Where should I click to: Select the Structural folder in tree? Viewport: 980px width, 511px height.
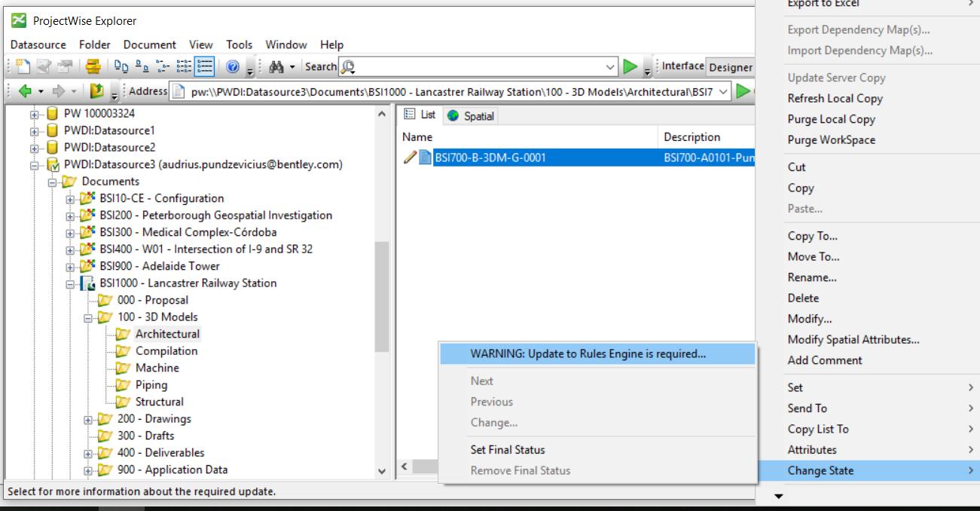click(160, 402)
